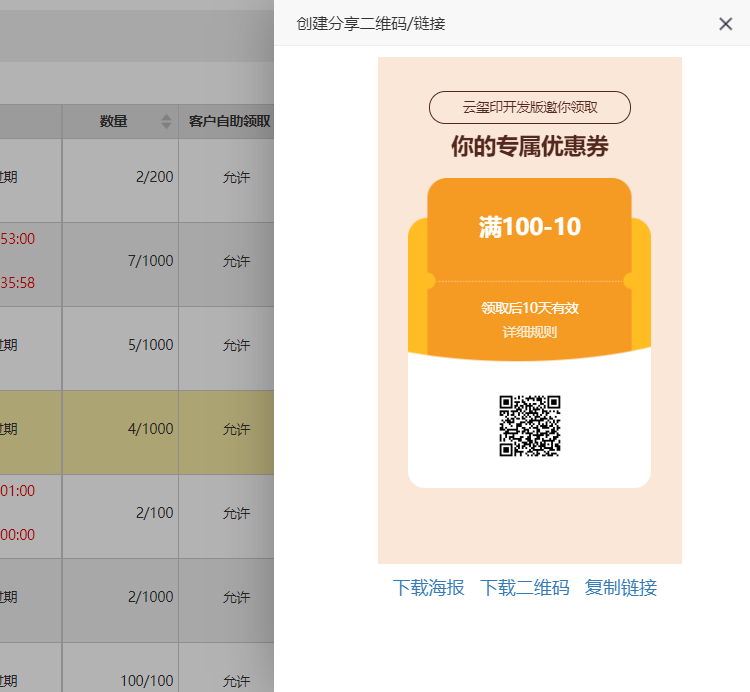The width and height of the screenshot is (750, 692).
Task: Click the red 01:00 time text
Action: click(x=18, y=491)
